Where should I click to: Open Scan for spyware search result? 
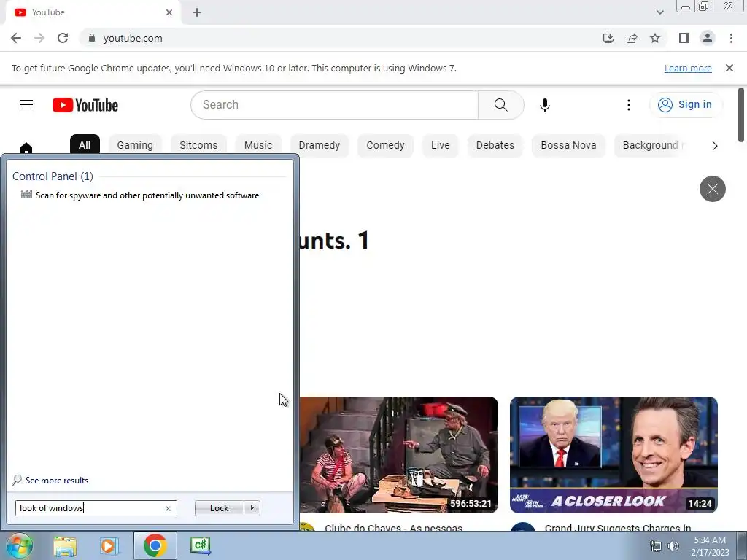click(x=147, y=195)
